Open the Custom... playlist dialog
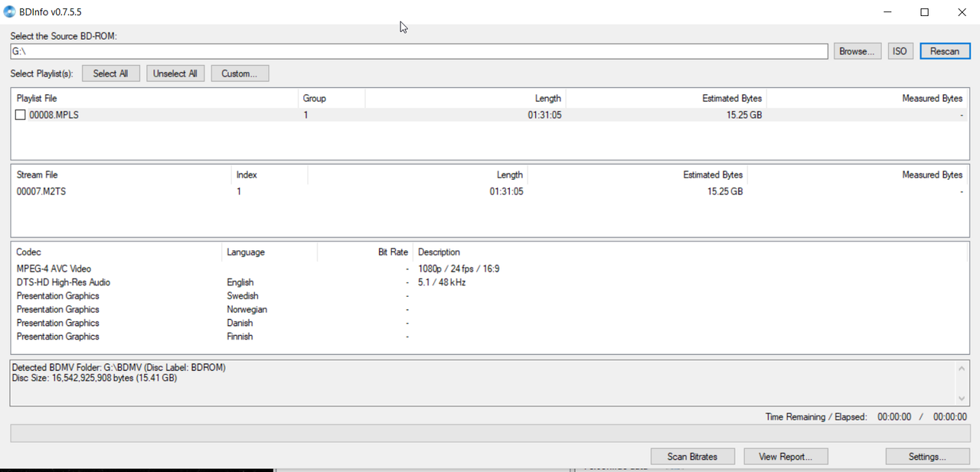 (x=240, y=73)
